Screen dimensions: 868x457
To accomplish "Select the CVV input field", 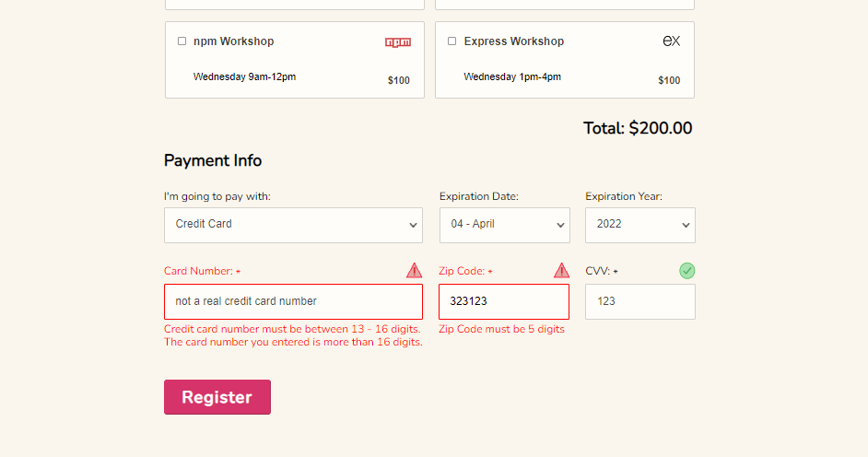I will tap(639, 301).
